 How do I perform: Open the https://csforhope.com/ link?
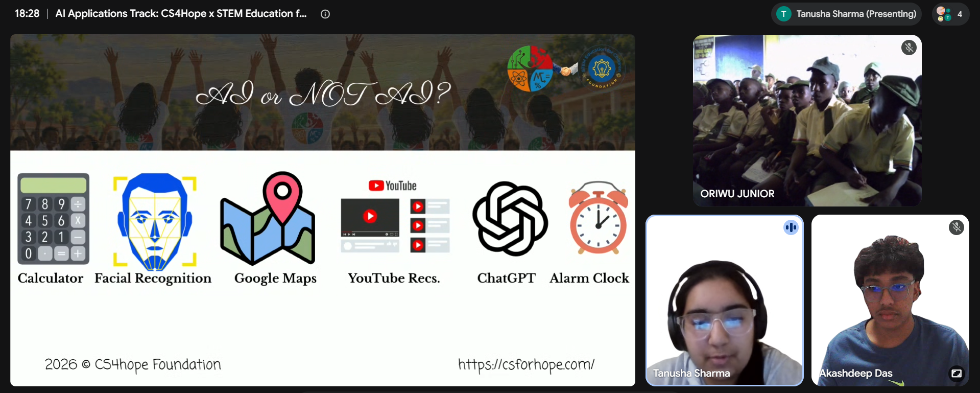(x=526, y=365)
